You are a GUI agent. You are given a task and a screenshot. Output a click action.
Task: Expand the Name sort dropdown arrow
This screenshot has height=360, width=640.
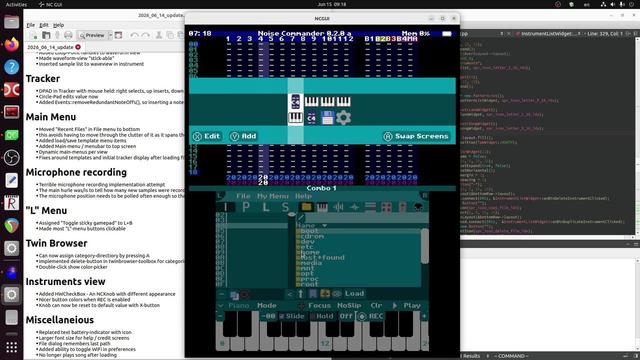pyautogui.click(x=324, y=225)
